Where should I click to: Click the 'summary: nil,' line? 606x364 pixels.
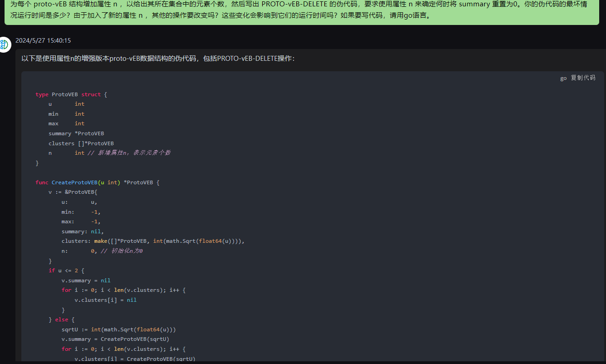click(x=83, y=231)
